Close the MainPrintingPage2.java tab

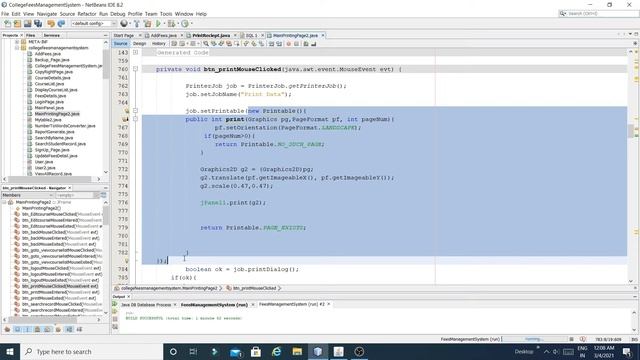[323, 36]
